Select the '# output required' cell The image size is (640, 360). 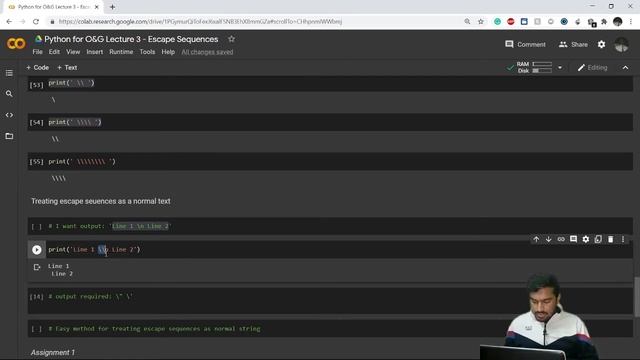click(330, 301)
